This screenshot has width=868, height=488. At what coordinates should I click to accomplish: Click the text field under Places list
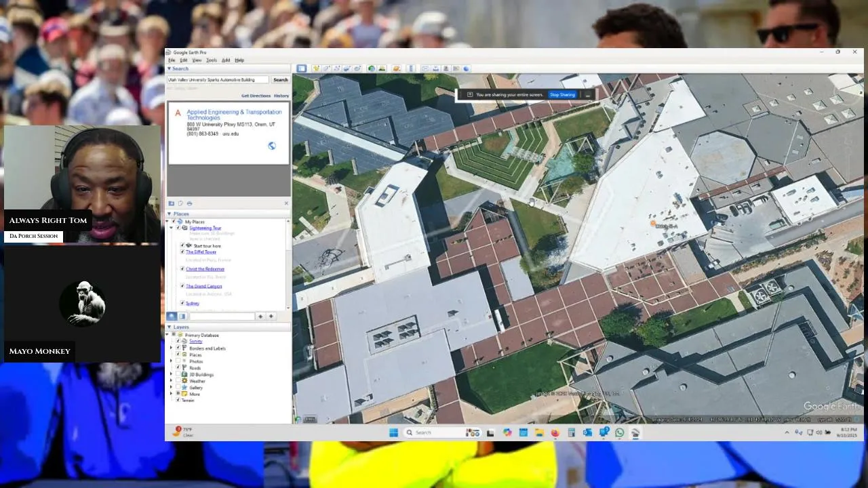click(222, 317)
